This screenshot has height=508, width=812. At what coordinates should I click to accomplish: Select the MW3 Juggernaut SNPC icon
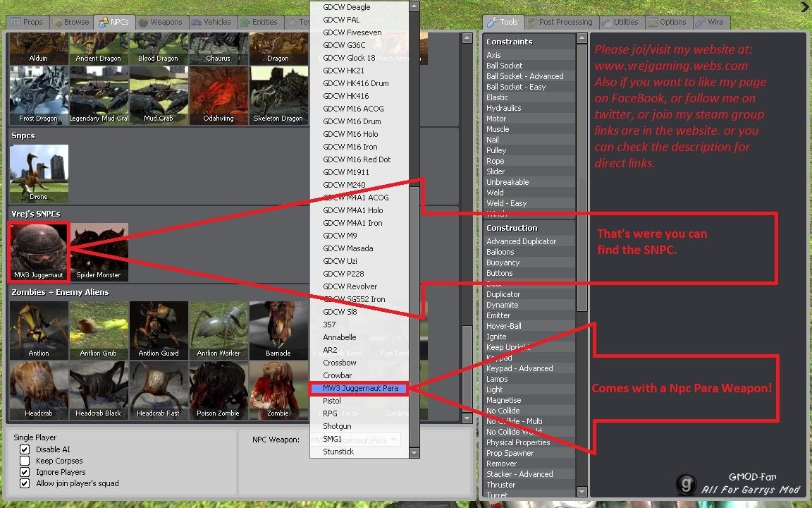pos(39,253)
